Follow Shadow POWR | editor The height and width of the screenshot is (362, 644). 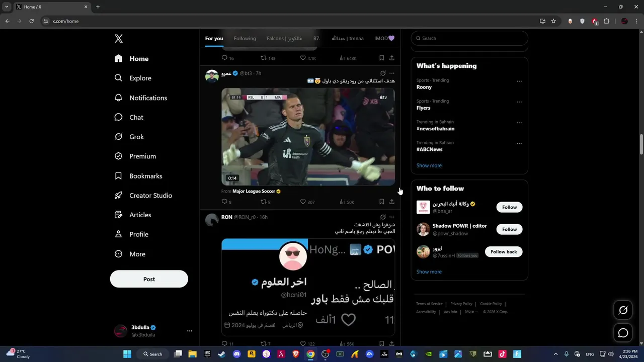pos(509,229)
